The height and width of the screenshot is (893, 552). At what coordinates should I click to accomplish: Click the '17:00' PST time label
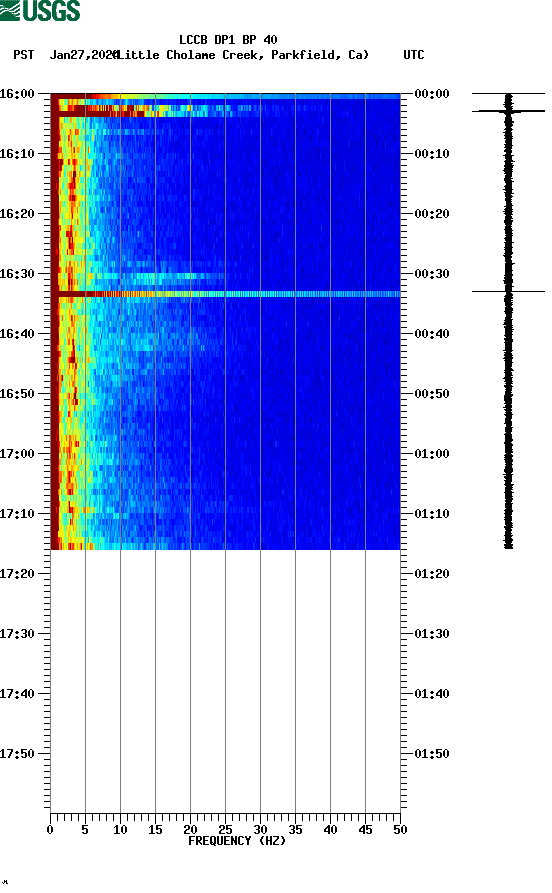[17, 454]
